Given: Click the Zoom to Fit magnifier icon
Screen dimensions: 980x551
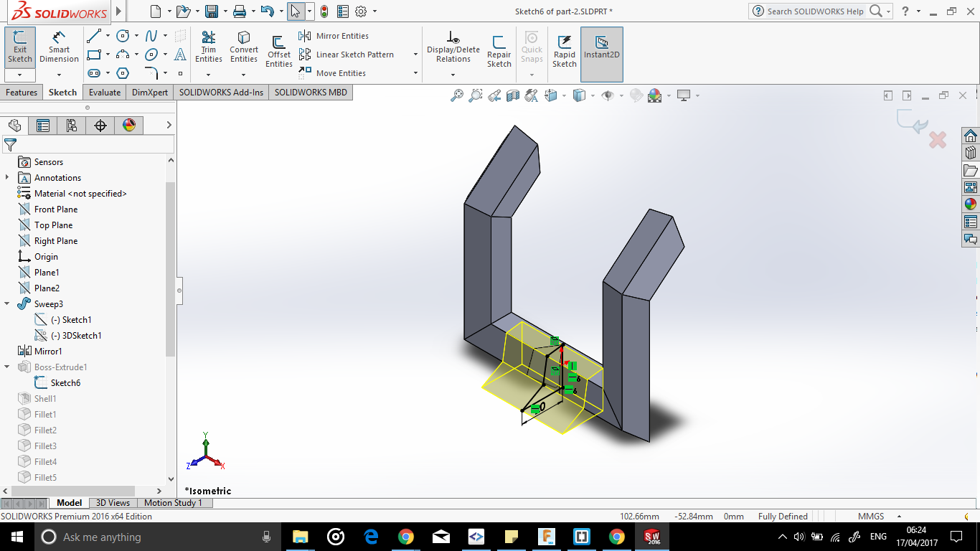Looking at the screenshot, I should [456, 95].
